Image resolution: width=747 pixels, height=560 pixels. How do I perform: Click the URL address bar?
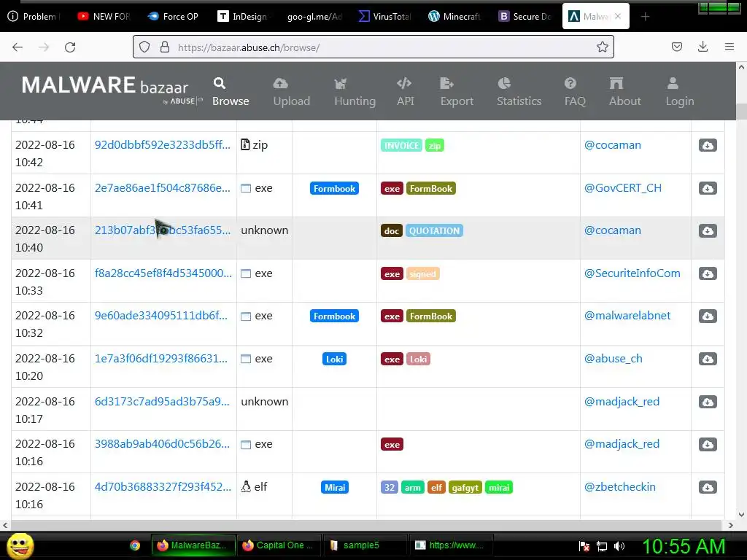click(x=373, y=47)
